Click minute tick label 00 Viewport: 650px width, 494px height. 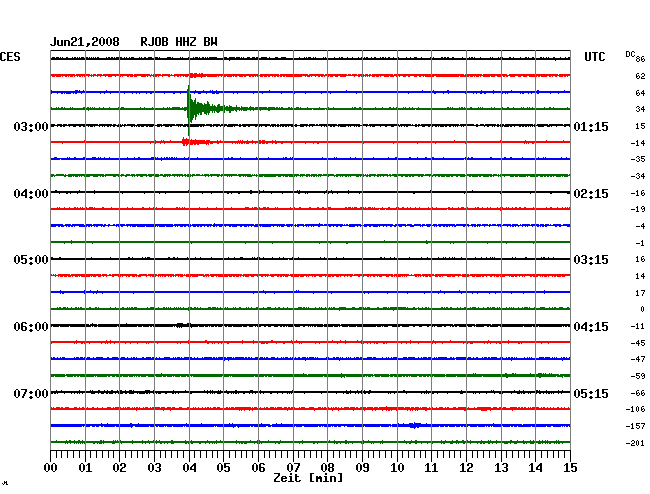pyautogui.click(x=51, y=468)
